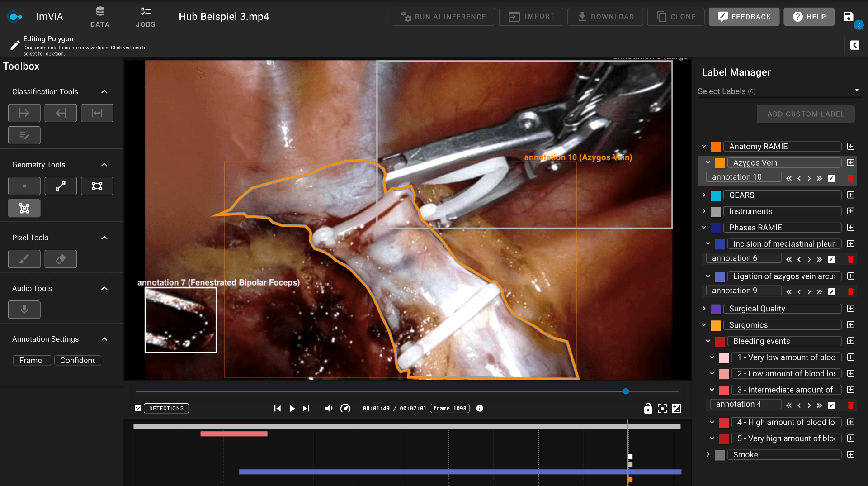Open the playback speed control
This screenshot has height=486, width=868.
(x=346, y=408)
